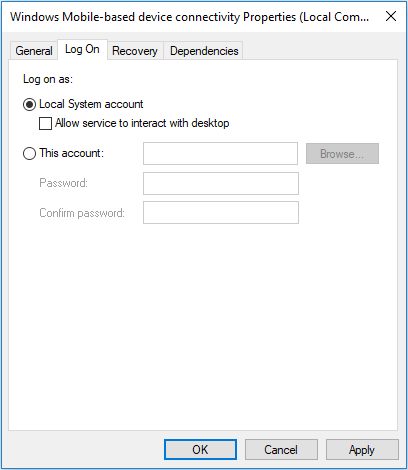This screenshot has width=408, height=470.
Task: Focus the Password input box
Action: 221,183
